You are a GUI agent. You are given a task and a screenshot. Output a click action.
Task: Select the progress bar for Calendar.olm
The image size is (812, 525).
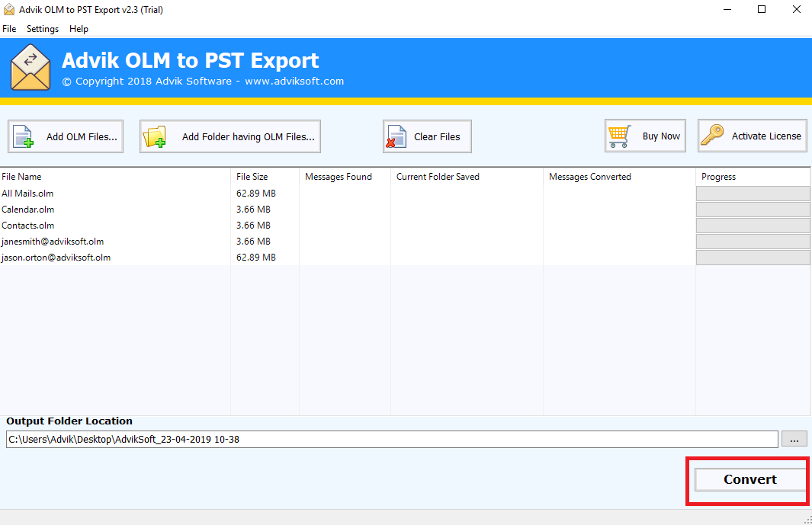753,210
